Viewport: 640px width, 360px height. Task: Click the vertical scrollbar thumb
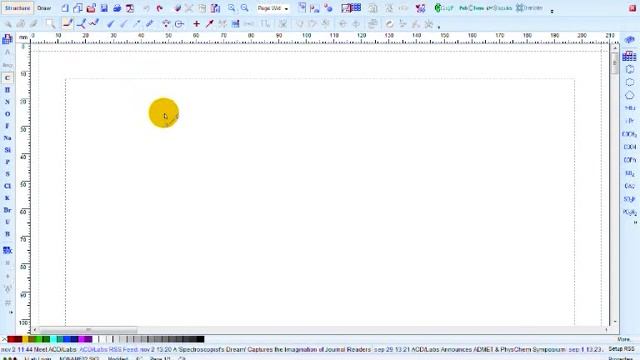615,64
